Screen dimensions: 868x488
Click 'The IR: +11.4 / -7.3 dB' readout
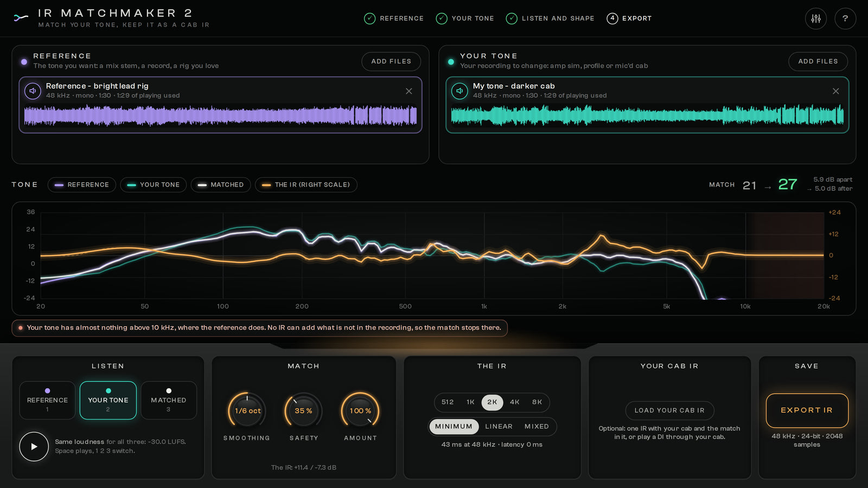(x=304, y=467)
